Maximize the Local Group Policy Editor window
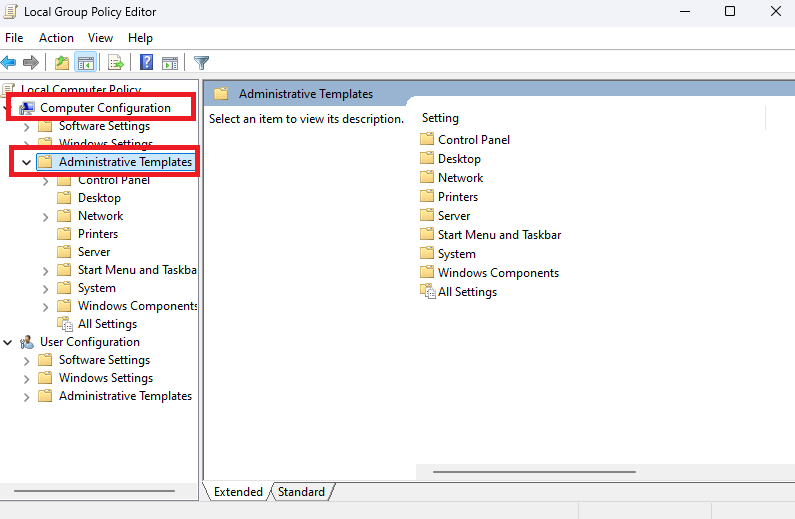This screenshot has height=519, width=795. click(730, 11)
